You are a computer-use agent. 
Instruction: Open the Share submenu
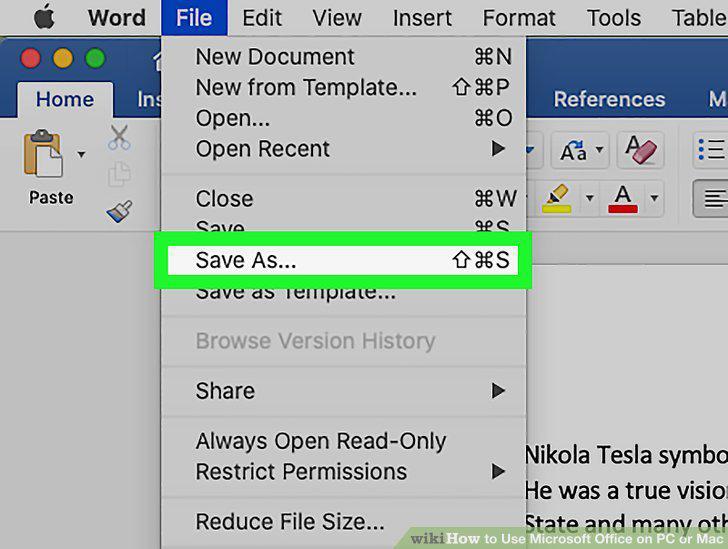click(344, 391)
